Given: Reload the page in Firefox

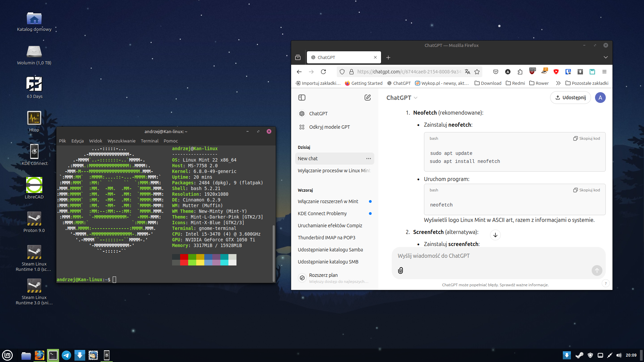Looking at the screenshot, I should [x=323, y=72].
